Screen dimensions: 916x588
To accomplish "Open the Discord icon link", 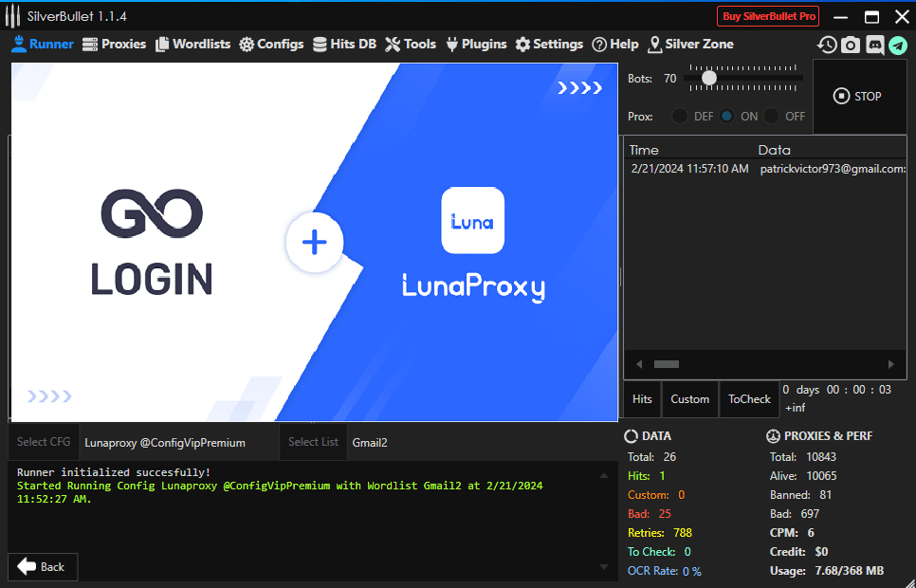I will click(874, 45).
